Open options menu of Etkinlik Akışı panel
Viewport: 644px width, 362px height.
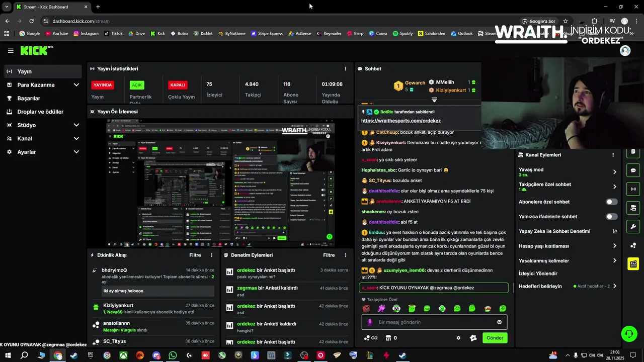click(211, 255)
